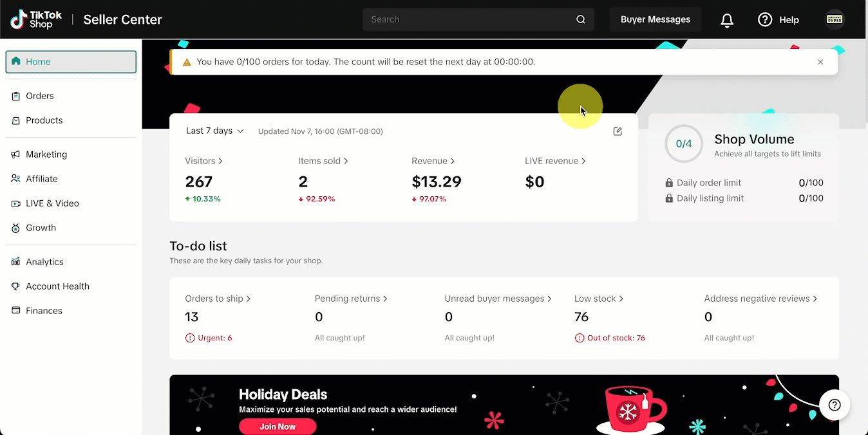Go to Orders in sidebar
868x435 pixels.
coord(40,96)
